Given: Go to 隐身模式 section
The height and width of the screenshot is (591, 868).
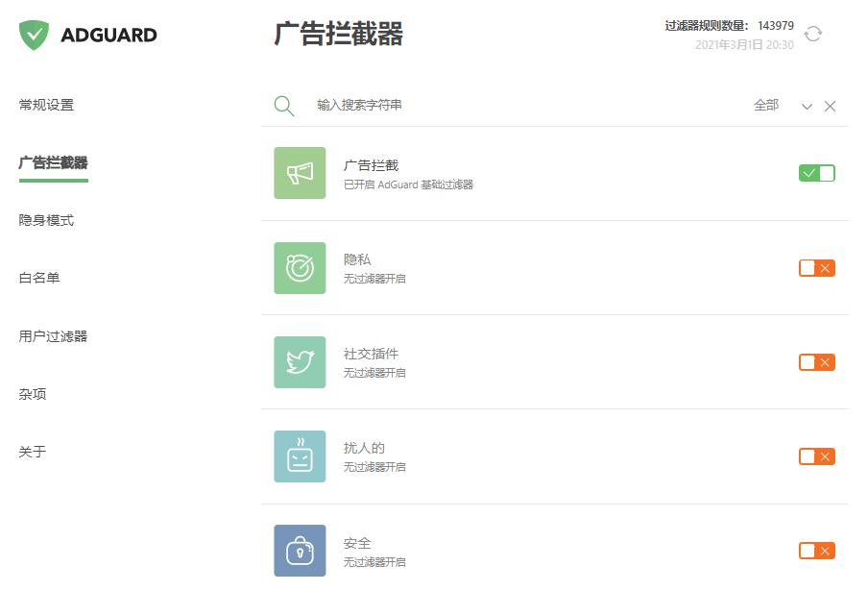Looking at the screenshot, I should point(46,220).
